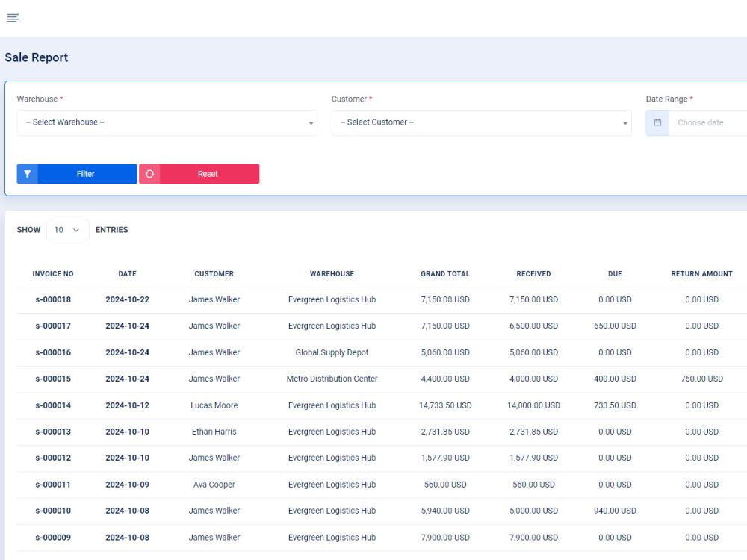Viewport: 747px width, 560px height.
Task: Click the 760.00 USD return amount
Action: point(701,379)
